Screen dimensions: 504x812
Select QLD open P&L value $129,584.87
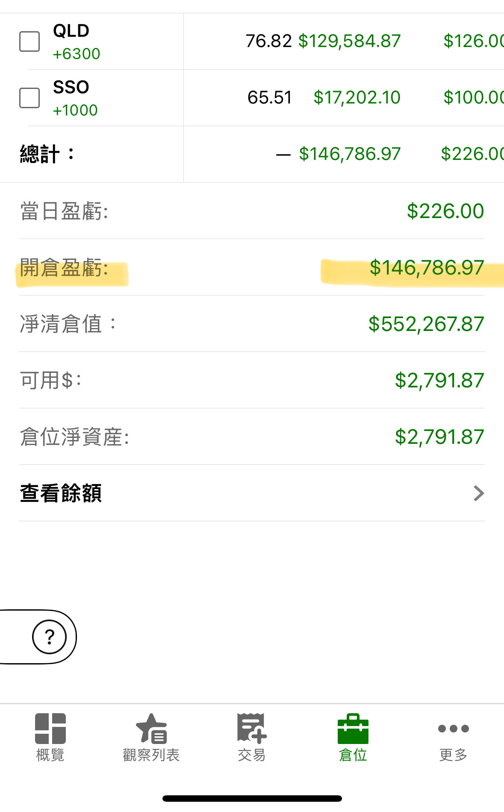tap(349, 41)
